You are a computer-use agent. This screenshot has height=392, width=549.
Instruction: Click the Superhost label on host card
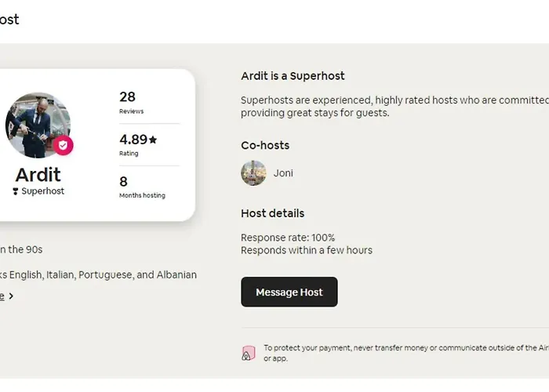pyautogui.click(x=42, y=191)
